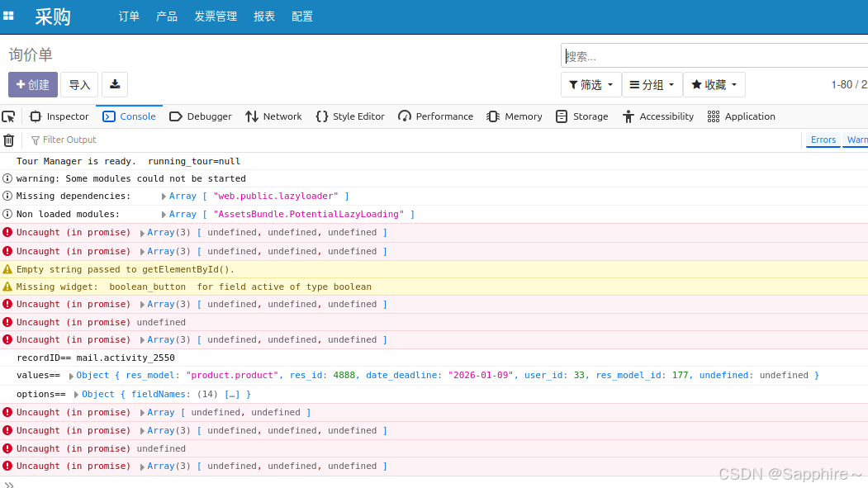The height and width of the screenshot is (488, 868).
Task: Switch to the Performance tab
Action: pos(436,116)
